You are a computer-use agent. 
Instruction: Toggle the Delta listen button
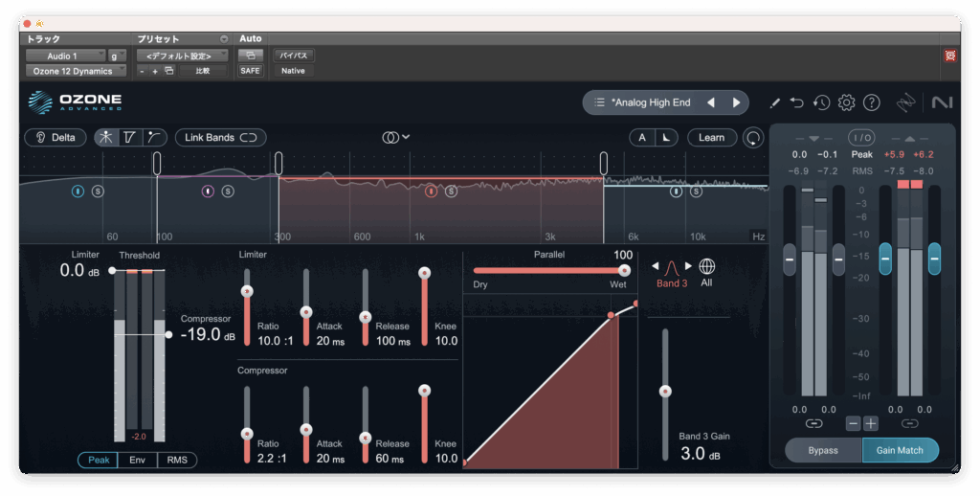tap(55, 138)
